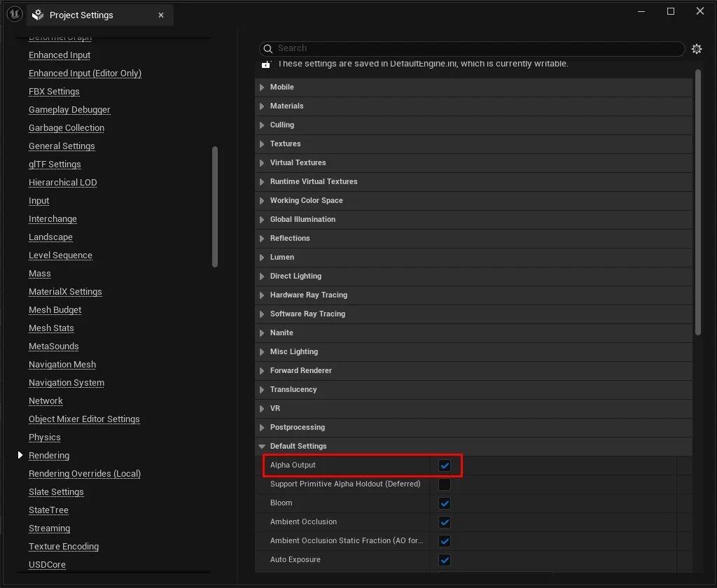
Task: Click the search magnifier icon
Action: (268, 48)
